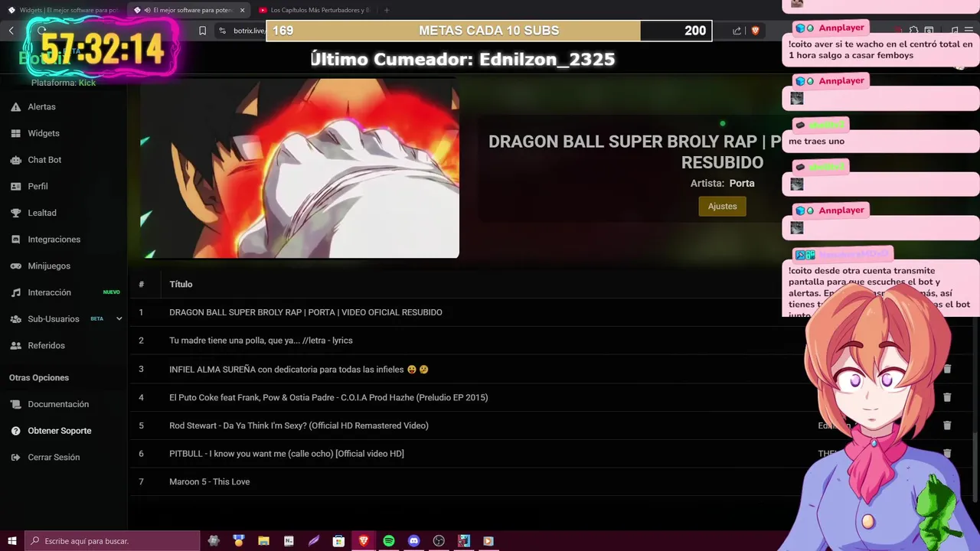Screen dimensions: 980x551
Task: Switch to the Widgets browser tab
Action: [63, 10]
